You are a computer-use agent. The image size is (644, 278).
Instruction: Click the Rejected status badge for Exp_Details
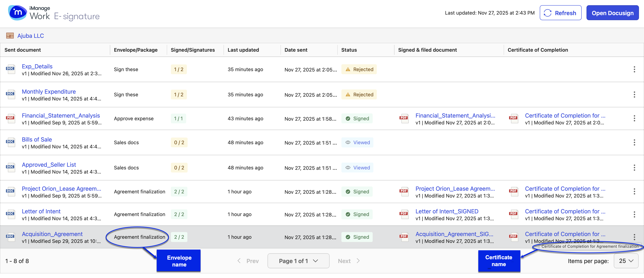tap(359, 69)
